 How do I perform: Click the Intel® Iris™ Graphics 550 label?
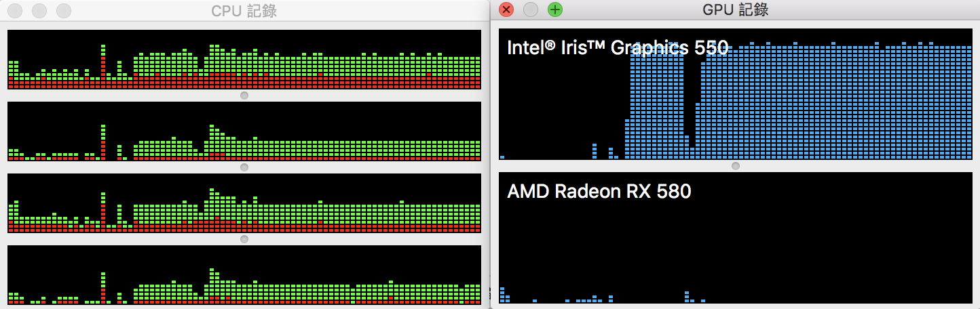(x=618, y=47)
